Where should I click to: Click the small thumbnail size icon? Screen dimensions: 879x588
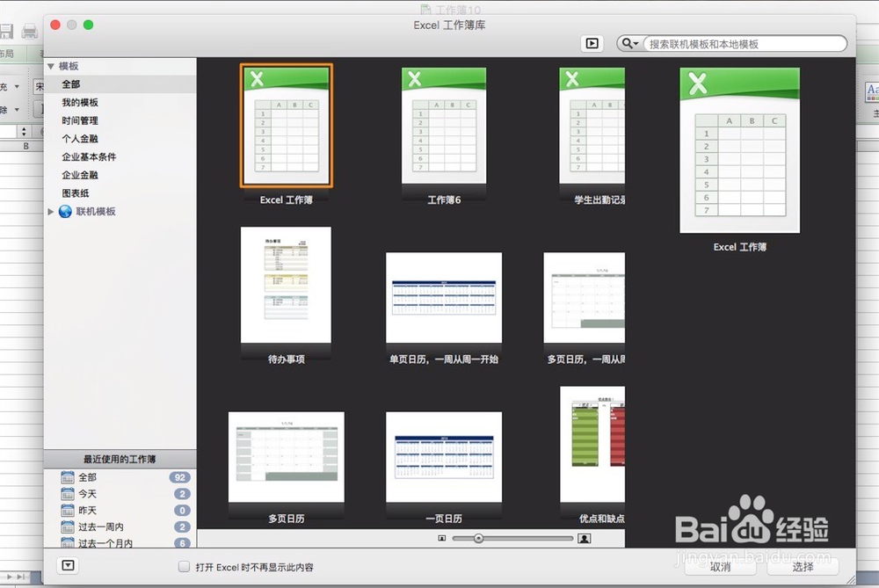coord(442,538)
